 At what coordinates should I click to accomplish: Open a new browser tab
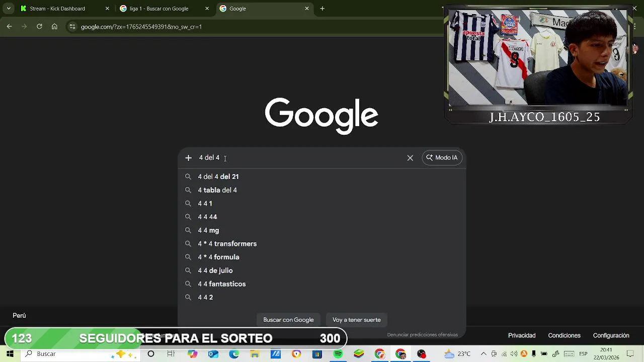[x=323, y=9]
